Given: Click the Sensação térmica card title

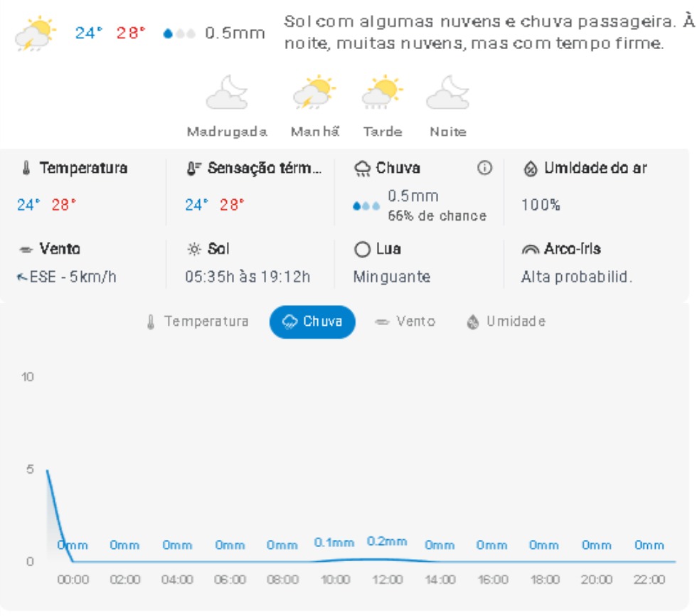Looking at the screenshot, I should [x=260, y=169].
